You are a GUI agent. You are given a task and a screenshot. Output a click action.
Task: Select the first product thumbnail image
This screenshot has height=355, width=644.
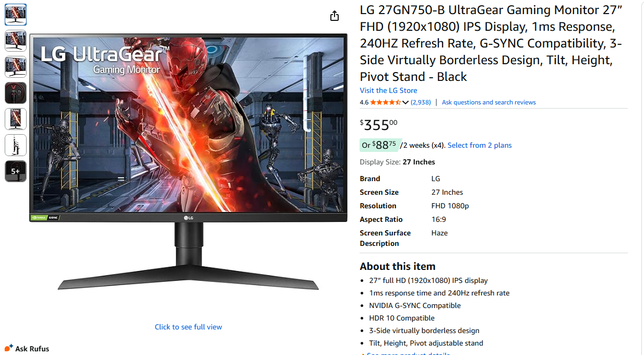point(16,15)
